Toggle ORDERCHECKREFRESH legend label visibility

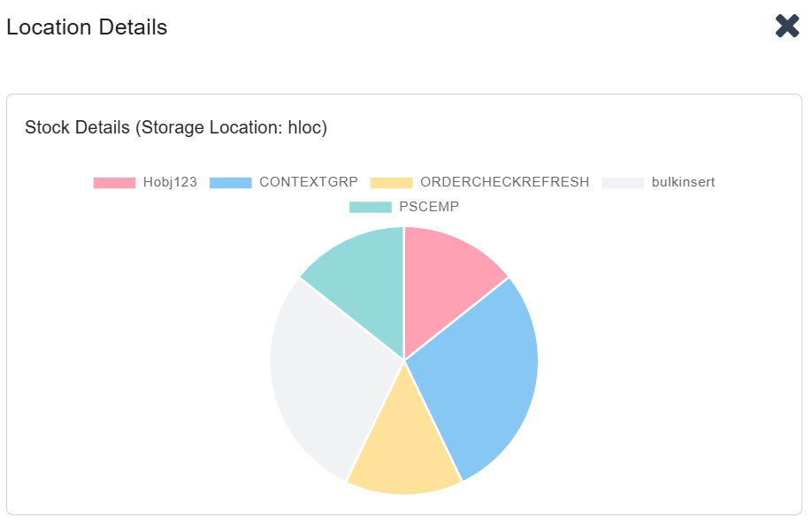coord(504,183)
